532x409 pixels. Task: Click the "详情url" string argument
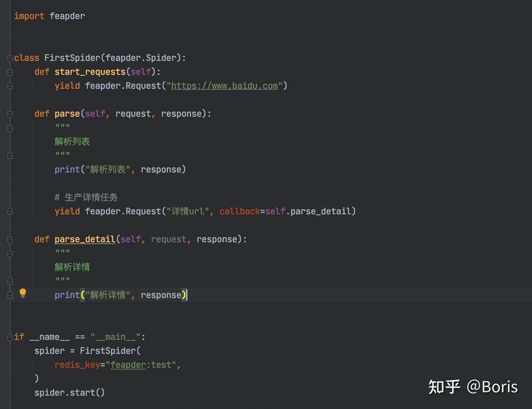(188, 211)
